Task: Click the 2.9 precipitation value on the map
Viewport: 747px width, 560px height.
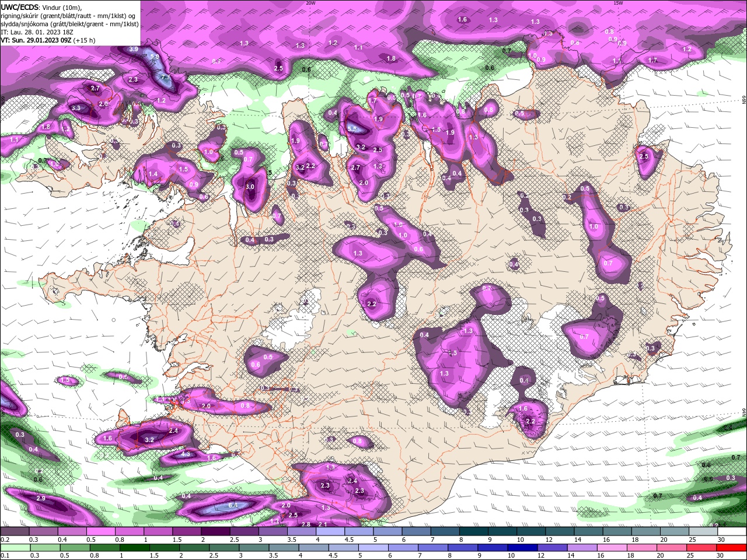Action: click(x=41, y=498)
